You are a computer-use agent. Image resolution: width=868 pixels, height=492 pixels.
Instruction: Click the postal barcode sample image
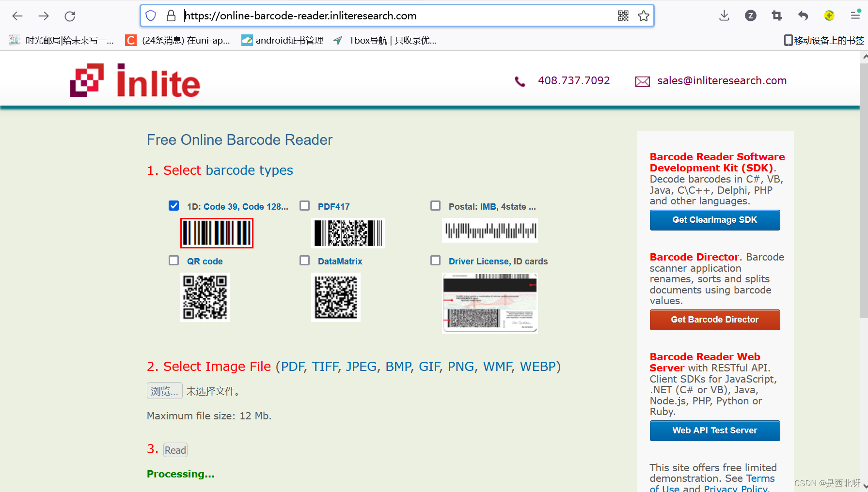(x=490, y=230)
